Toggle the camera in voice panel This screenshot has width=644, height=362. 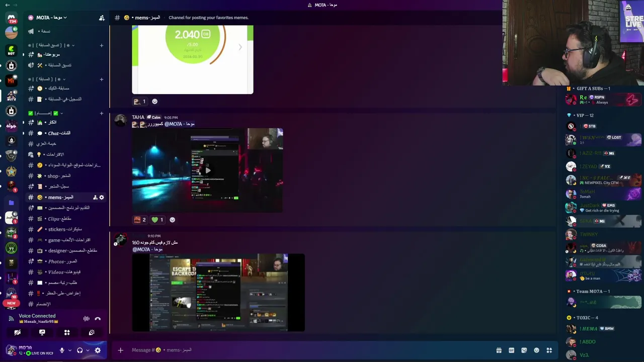(x=18, y=332)
